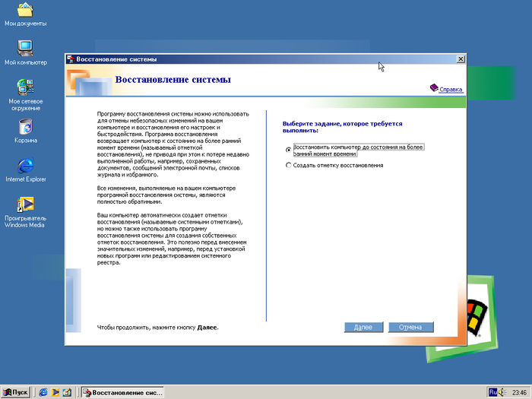Close the Восстановление системы window
This screenshot has width=532, height=399.
(460, 59)
